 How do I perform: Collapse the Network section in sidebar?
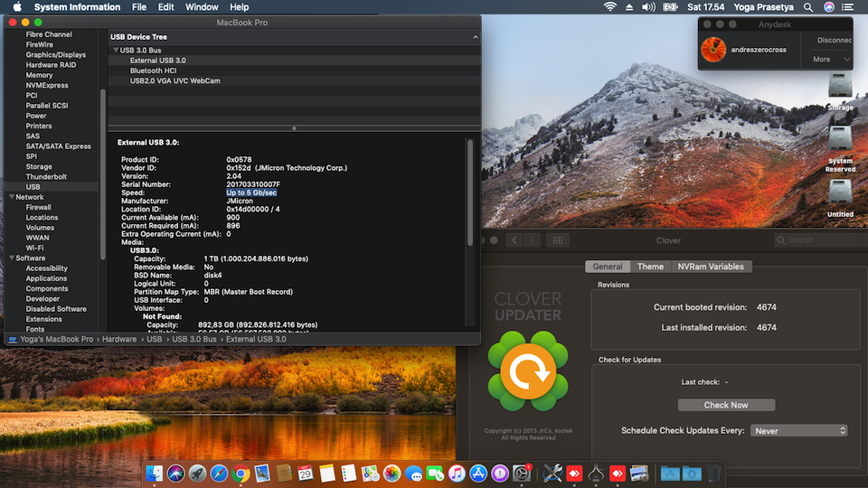pos(11,197)
